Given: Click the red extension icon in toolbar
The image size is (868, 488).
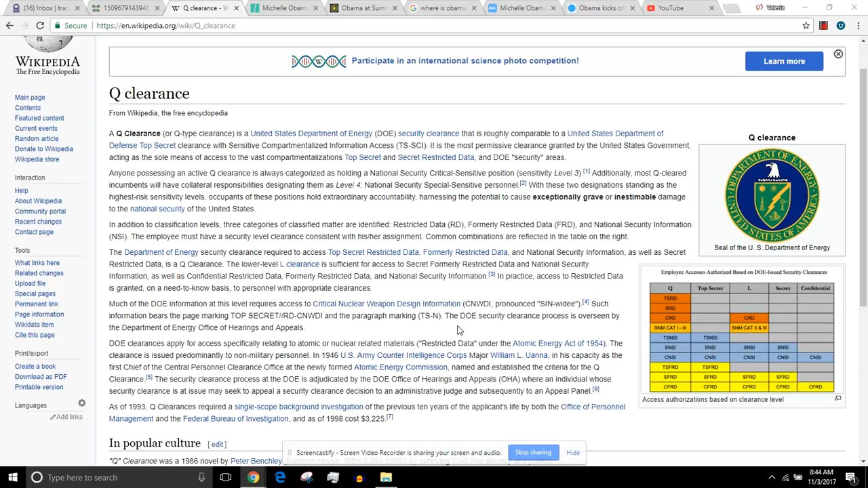Looking at the screenshot, I should point(823,25).
